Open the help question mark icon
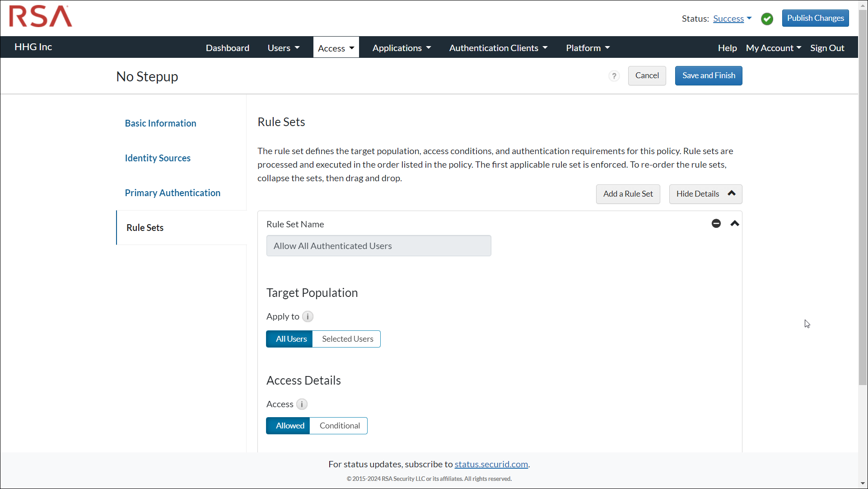Screen dimensions: 868x489 [x=614, y=75]
